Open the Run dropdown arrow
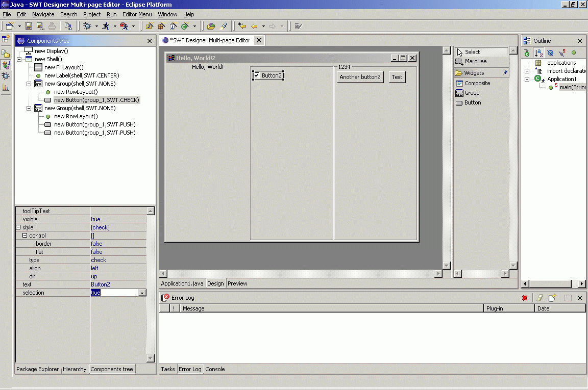Image resolution: width=588 pixels, height=390 pixels. click(x=115, y=26)
